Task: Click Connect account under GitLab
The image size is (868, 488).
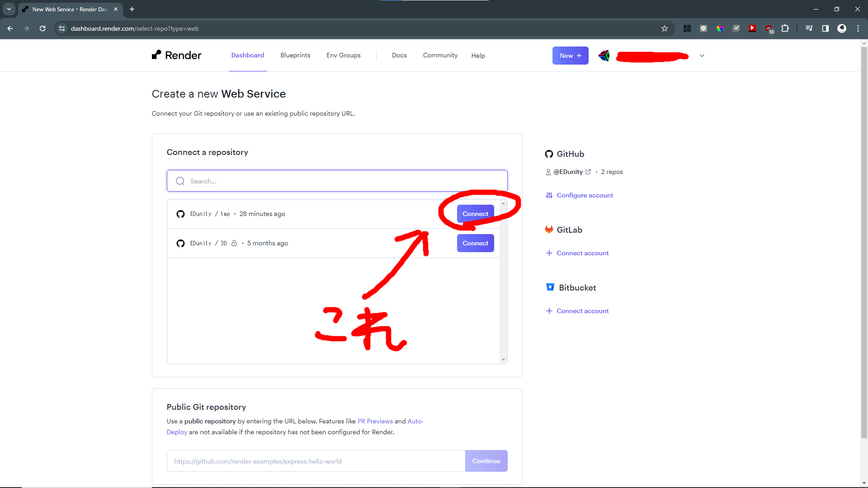Action: pos(582,253)
